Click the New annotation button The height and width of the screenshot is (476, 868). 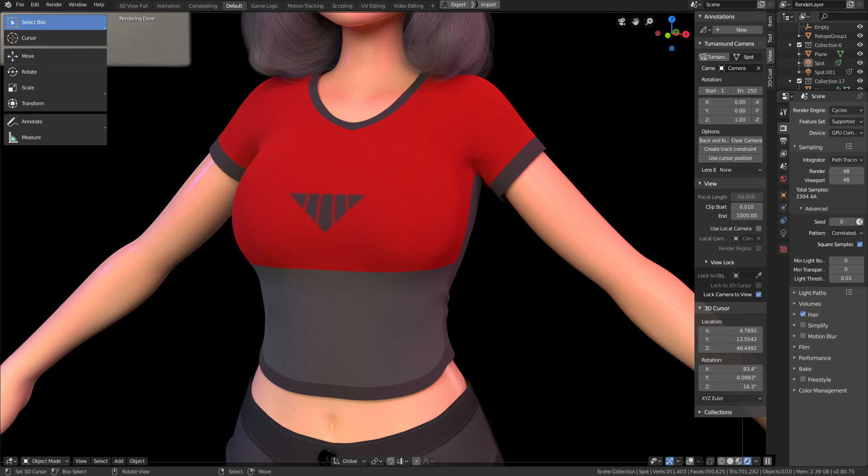coord(737,30)
